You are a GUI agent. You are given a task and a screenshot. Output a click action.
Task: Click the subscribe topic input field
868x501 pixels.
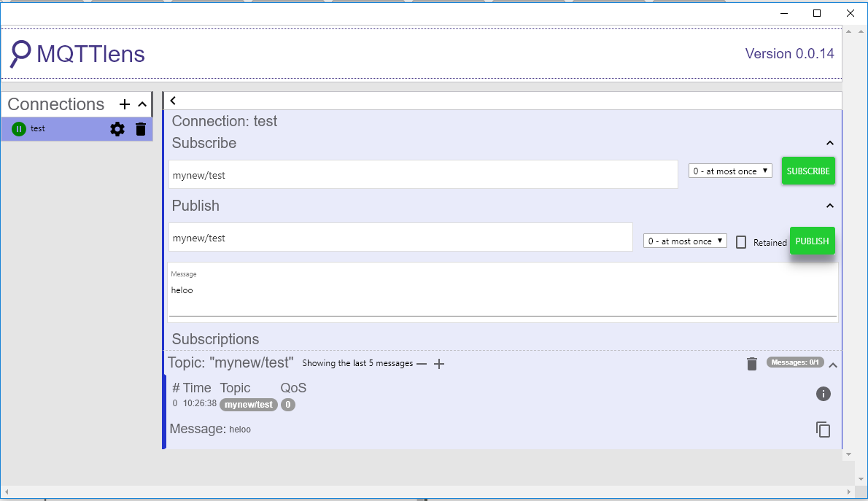pyautogui.click(x=423, y=175)
